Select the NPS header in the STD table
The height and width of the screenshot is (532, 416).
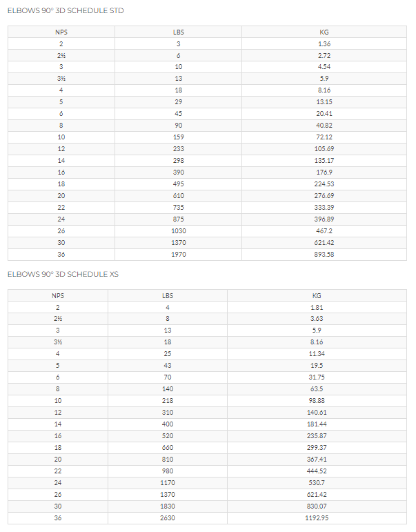tap(61, 32)
